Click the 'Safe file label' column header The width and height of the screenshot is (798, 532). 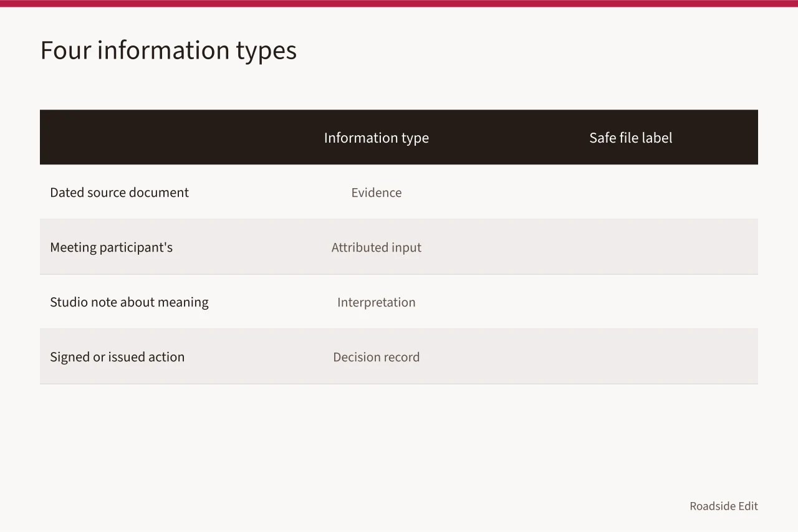pos(631,138)
